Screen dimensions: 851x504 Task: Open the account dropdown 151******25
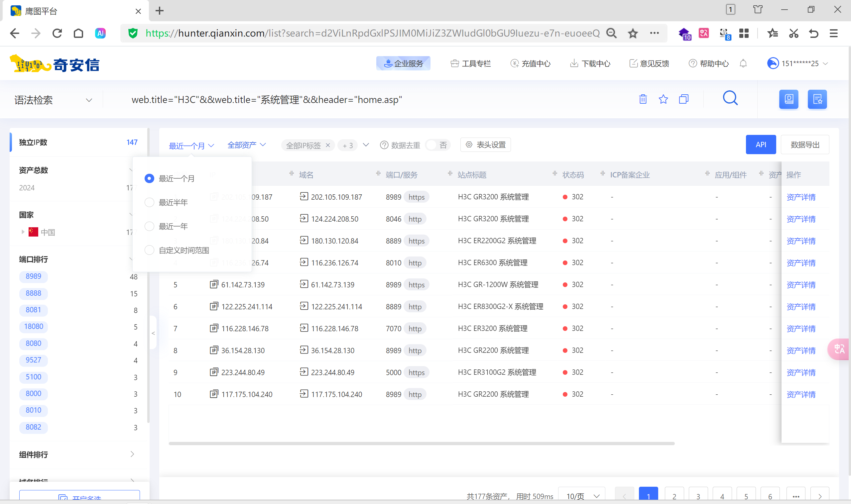798,63
